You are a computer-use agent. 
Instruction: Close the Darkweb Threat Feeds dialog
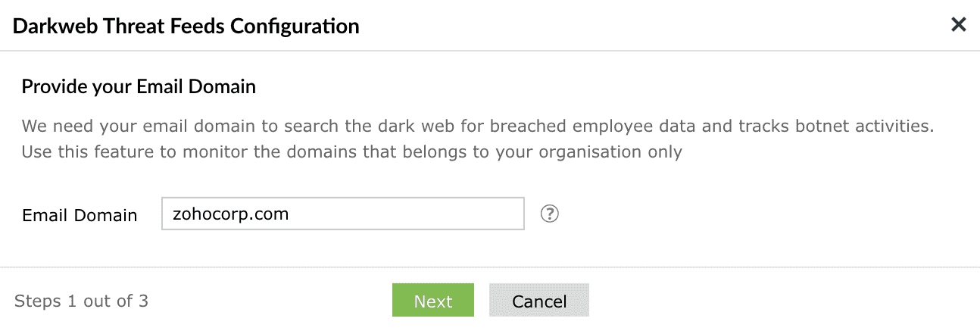(x=958, y=25)
